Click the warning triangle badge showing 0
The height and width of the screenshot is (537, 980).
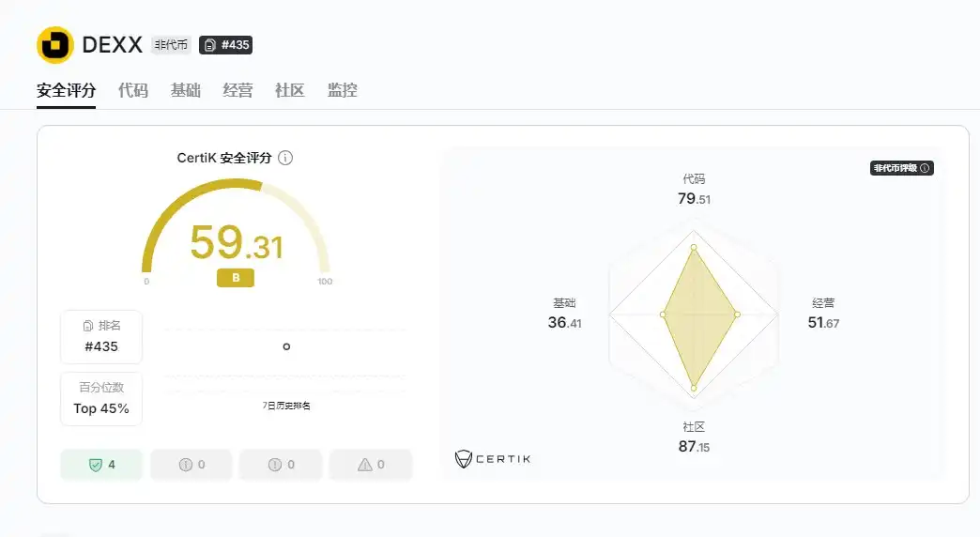click(371, 465)
